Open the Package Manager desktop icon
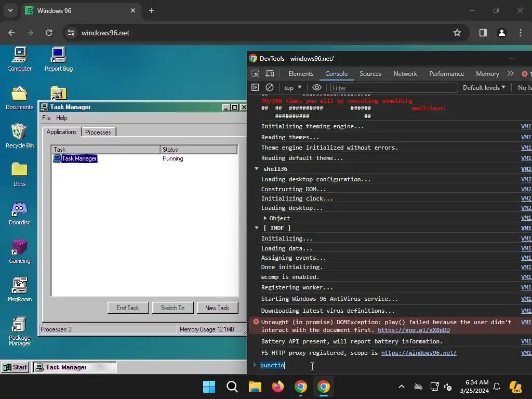Viewport: 532px width, 399px height. click(x=19, y=331)
